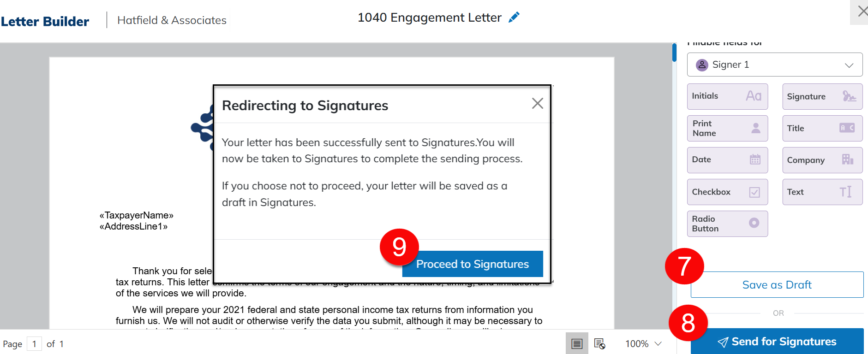The height and width of the screenshot is (354, 868).
Task: Add a Date field
Action: tap(727, 160)
